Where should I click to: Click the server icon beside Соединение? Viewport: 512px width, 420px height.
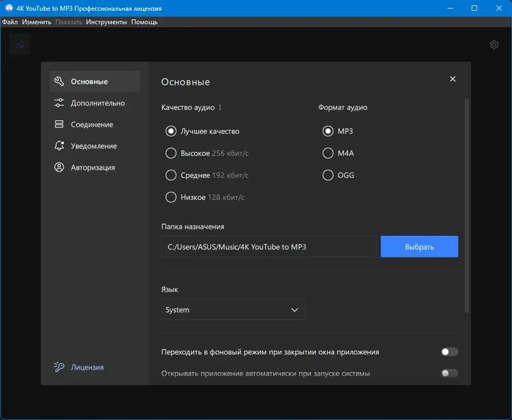pos(59,124)
